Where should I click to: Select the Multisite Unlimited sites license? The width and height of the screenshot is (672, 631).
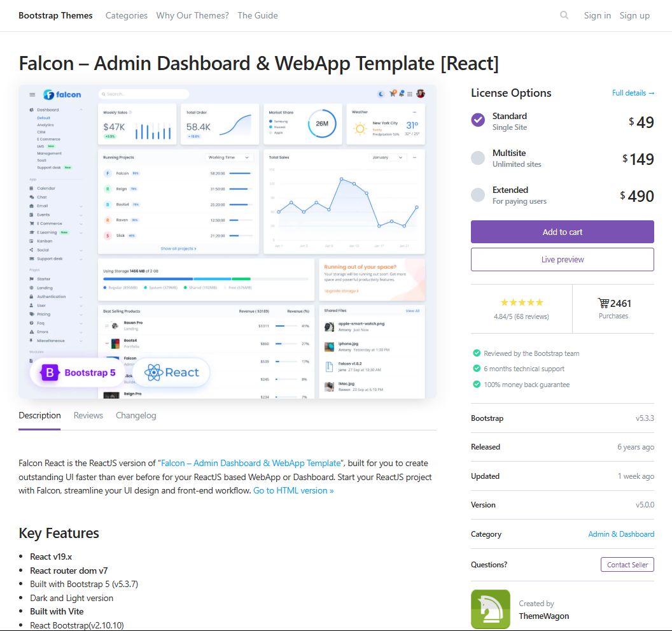point(478,158)
